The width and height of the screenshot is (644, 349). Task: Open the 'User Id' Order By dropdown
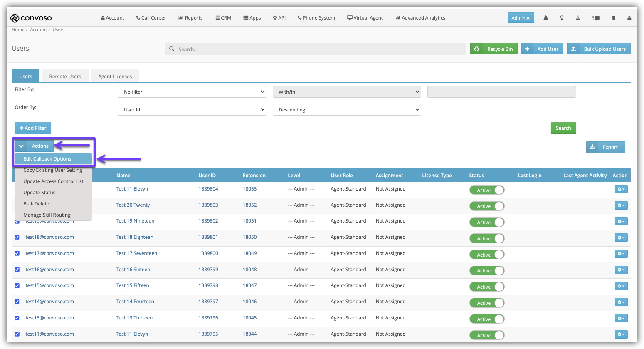click(x=192, y=110)
